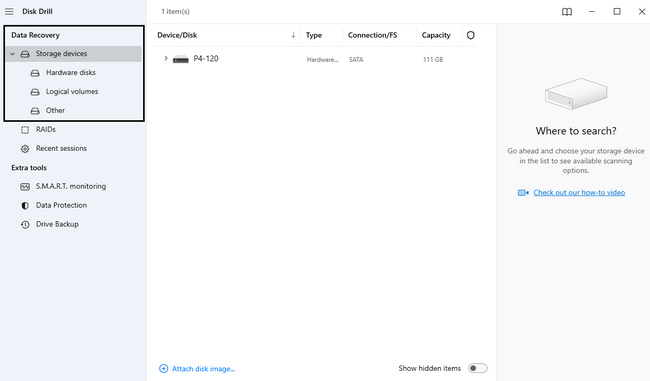Open the RAIDs section
The width and height of the screenshot is (650, 381).
46,129
